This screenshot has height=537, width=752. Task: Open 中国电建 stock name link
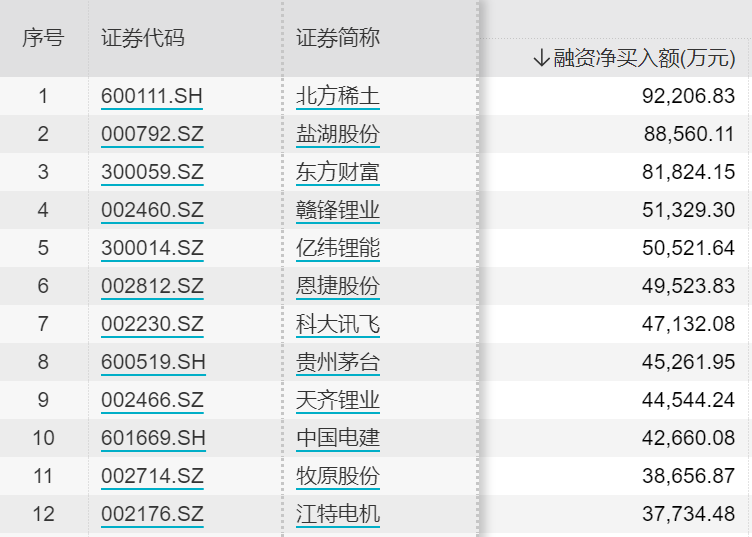click(338, 439)
